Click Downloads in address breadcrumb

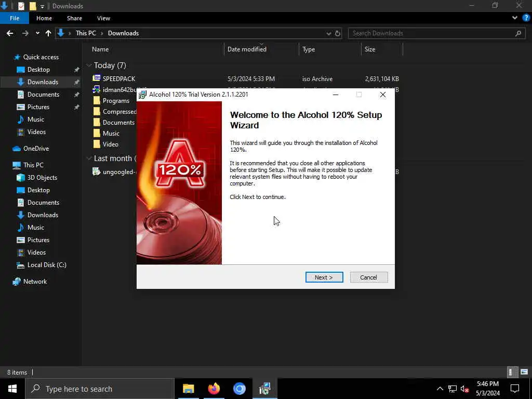click(123, 33)
